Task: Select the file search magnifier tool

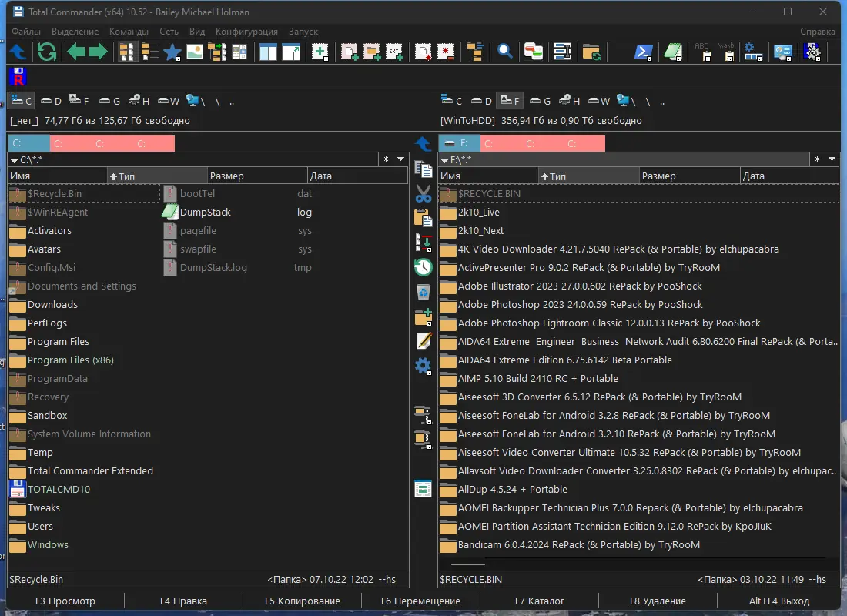Action: pos(505,52)
